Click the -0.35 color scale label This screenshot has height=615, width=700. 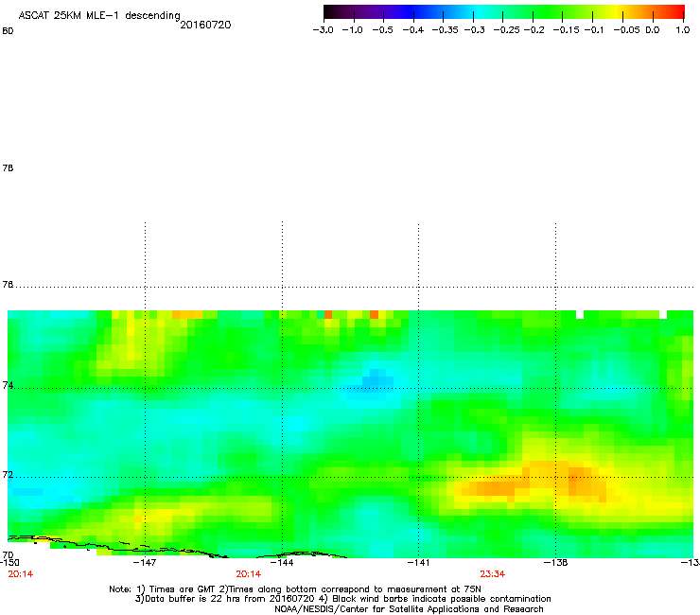[446, 30]
